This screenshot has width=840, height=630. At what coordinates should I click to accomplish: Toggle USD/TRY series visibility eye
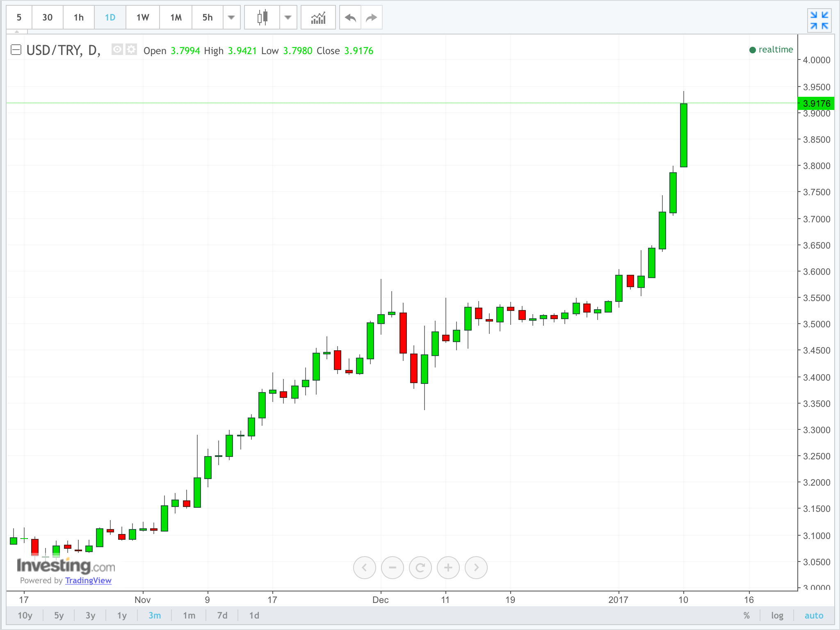click(117, 50)
